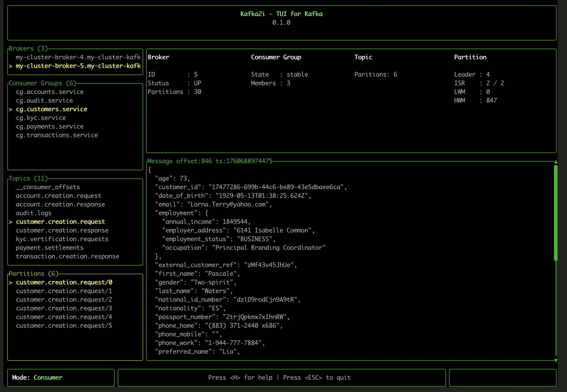Select broker my-cluster-broker-4 in Brokers list
Image resolution: width=567 pixels, height=392 pixels.
[78, 57]
